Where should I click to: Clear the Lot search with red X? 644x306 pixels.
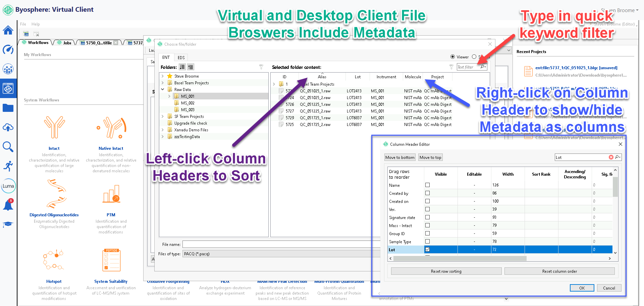(x=611, y=157)
